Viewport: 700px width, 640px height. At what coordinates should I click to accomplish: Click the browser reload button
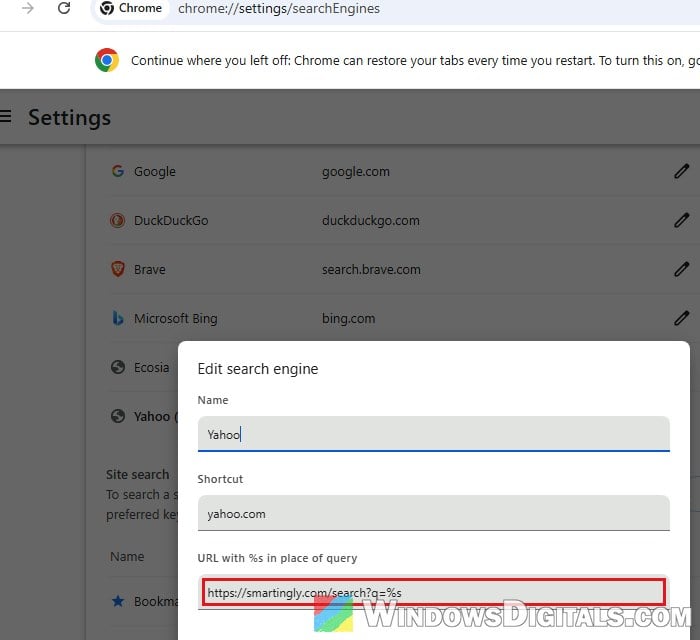point(64,8)
